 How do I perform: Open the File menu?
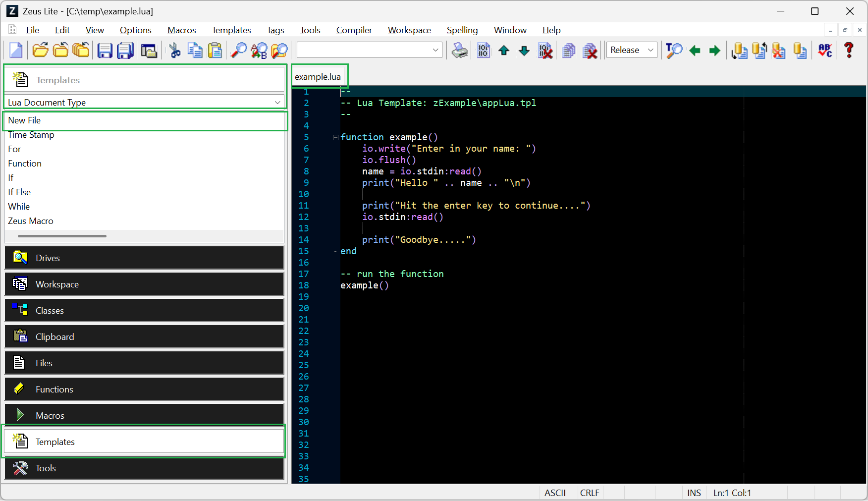coord(33,30)
